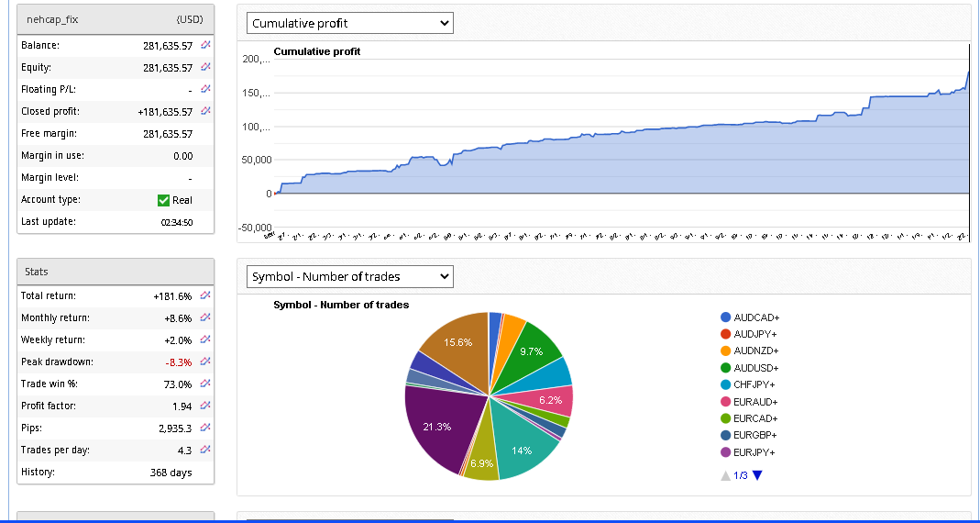Screen dimensions: 980x523
Task: Show the chart for Total return
Action: 206,295
